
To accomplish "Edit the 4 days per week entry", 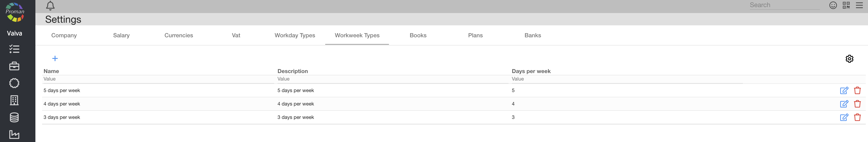I will [x=844, y=104].
